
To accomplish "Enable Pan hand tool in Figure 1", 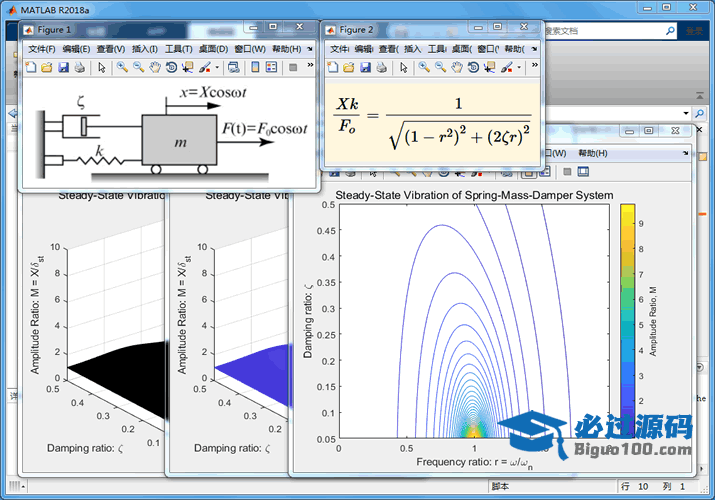I will [155, 67].
